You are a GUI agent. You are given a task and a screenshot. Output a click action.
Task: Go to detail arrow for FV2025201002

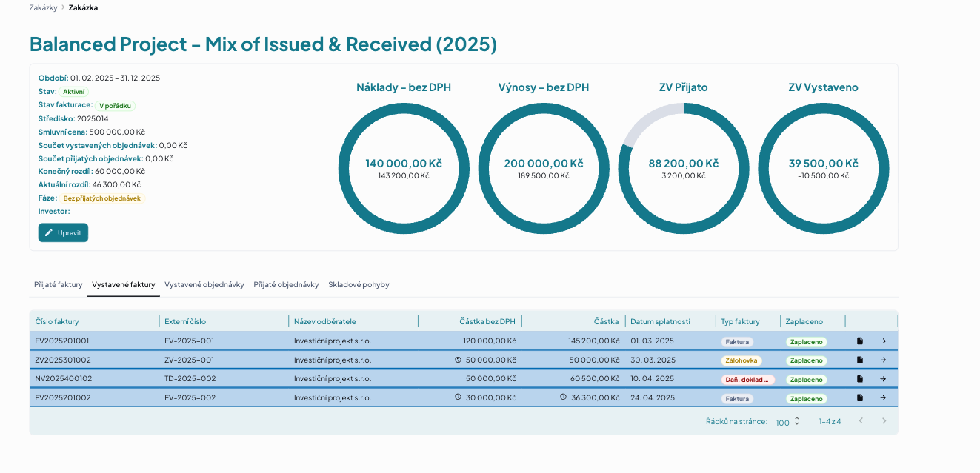(883, 397)
